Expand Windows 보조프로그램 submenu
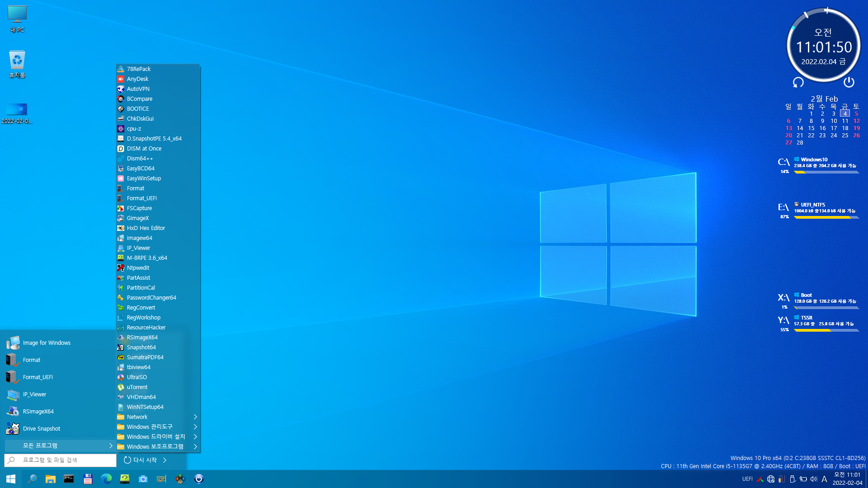The height and width of the screenshot is (488, 868). pos(158,447)
